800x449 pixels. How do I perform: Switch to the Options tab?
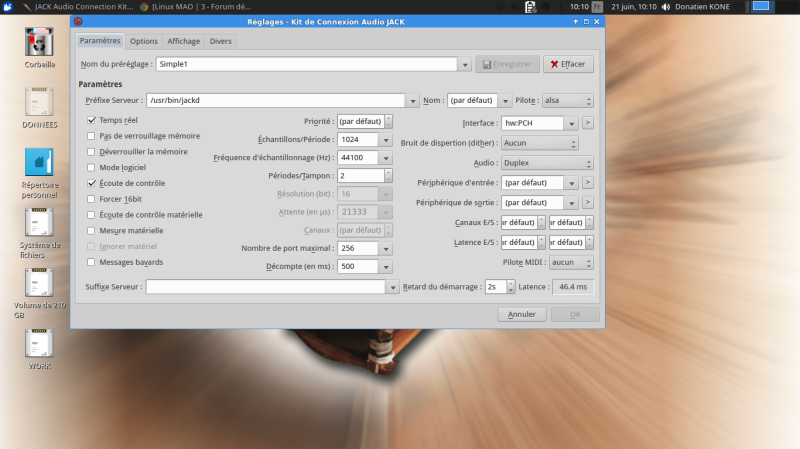(x=144, y=41)
